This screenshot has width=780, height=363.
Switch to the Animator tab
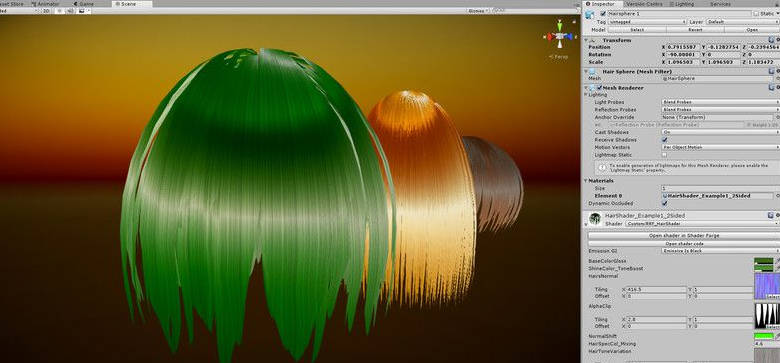(45, 3)
